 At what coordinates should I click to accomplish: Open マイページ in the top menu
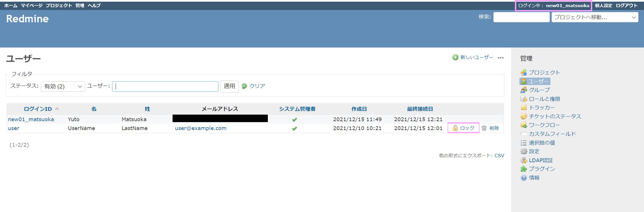tap(32, 6)
